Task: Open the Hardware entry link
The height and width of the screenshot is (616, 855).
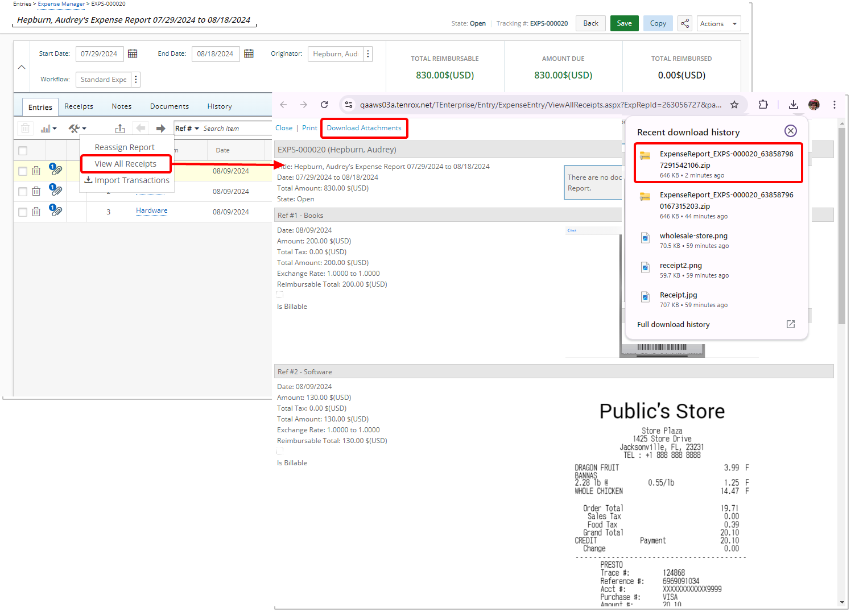Action: coord(151,210)
